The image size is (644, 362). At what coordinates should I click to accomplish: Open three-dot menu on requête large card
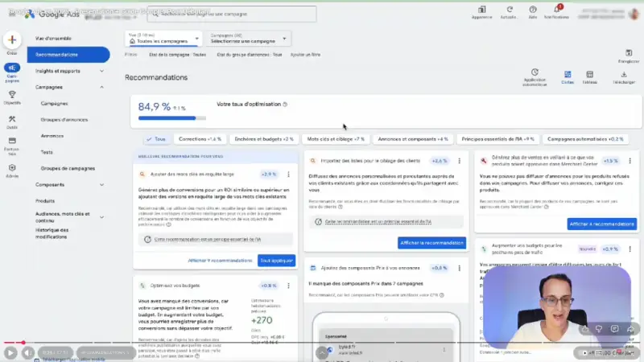tap(288, 175)
